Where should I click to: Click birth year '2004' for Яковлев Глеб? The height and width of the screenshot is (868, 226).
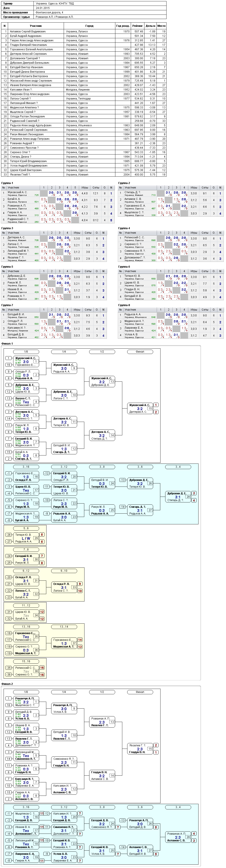tap(126, 175)
